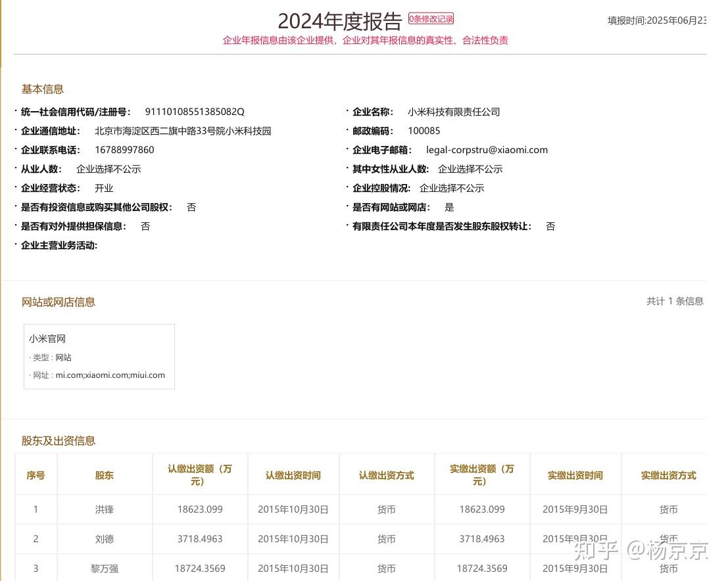The width and height of the screenshot is (728, 581).
Task: Click address 北京市海淀区西二旗中路33号院小米科技园
Action: 183,131
